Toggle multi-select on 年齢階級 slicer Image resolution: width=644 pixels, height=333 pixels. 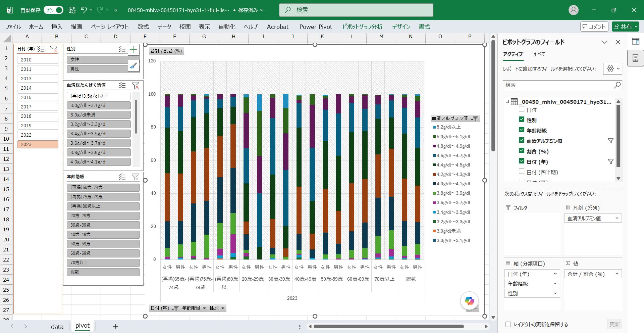[x=122, y=177]
